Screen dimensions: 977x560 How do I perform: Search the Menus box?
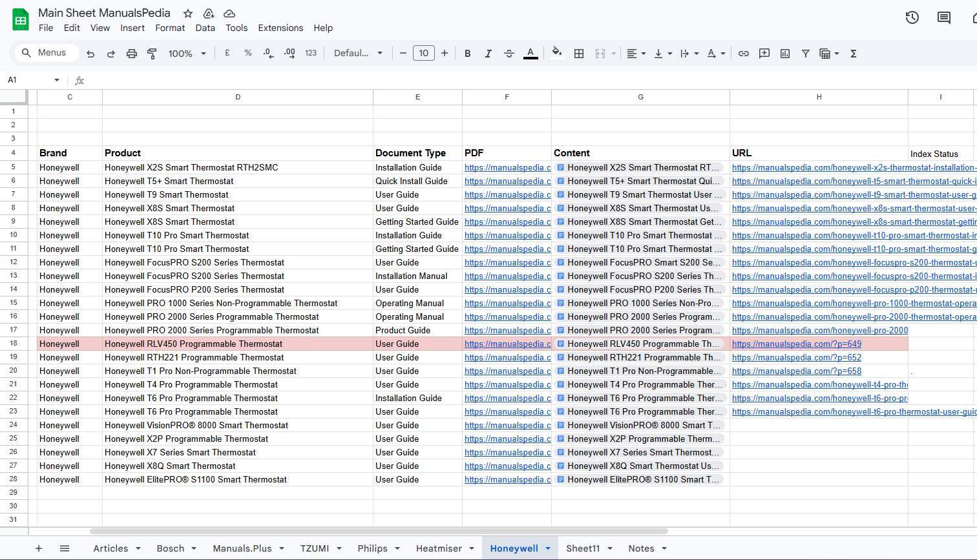click(x=47, y=53)
